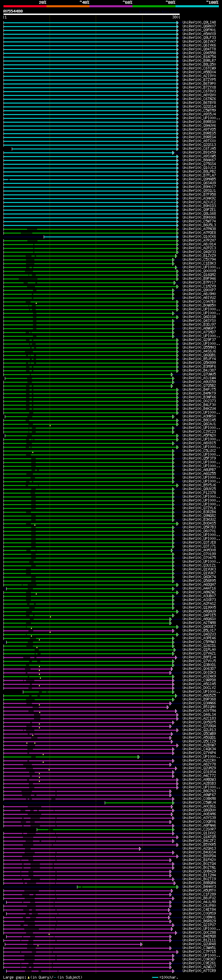Click hit label UniRef100_C1F289
Image resolution: width=222 pixels, height=980 pixels.
coord(199,894)
